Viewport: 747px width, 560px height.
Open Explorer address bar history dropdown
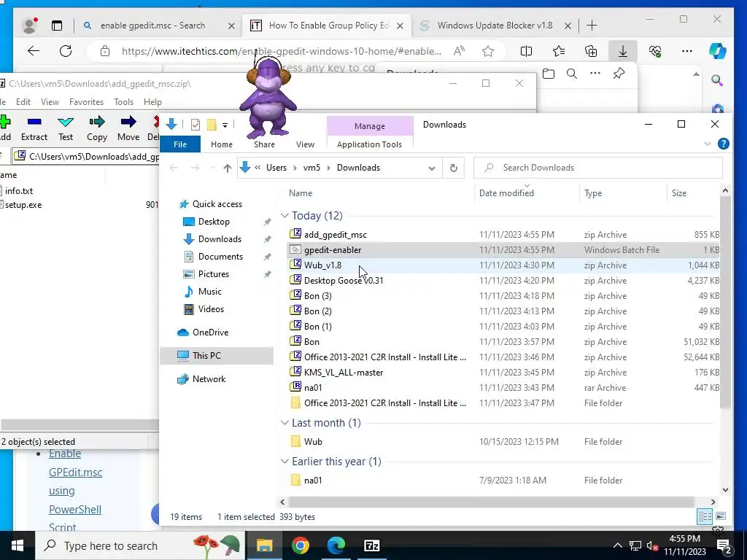(432, 168)
